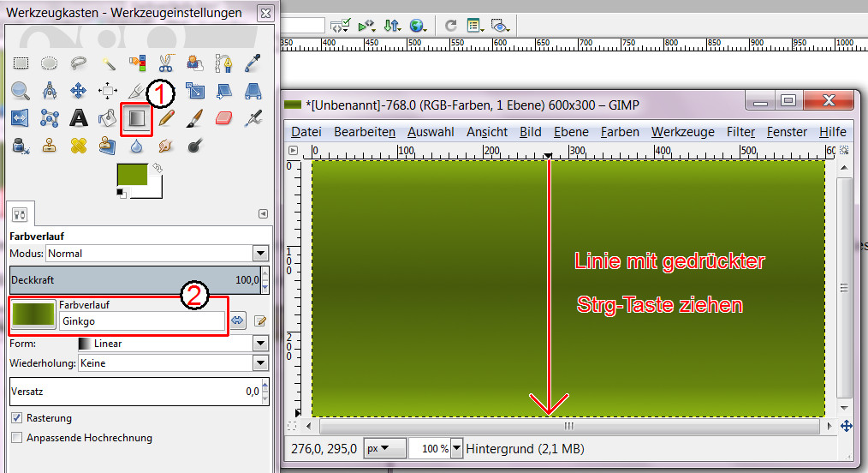Select the Paintbrush tool
This screenshot has height=473, width=868.
tap(195, 118)
